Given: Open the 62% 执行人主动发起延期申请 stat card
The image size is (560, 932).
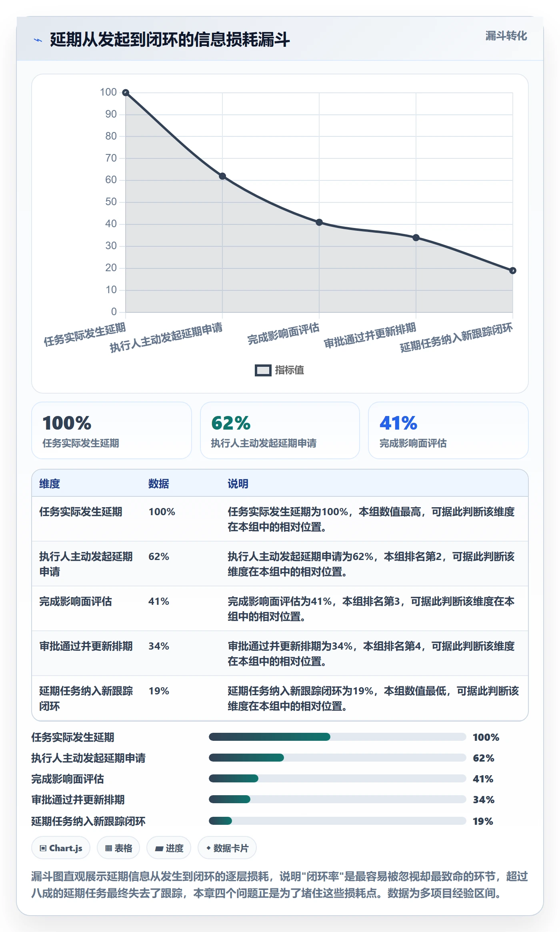Looking at the screenshot, I should [x=280, y=430].
